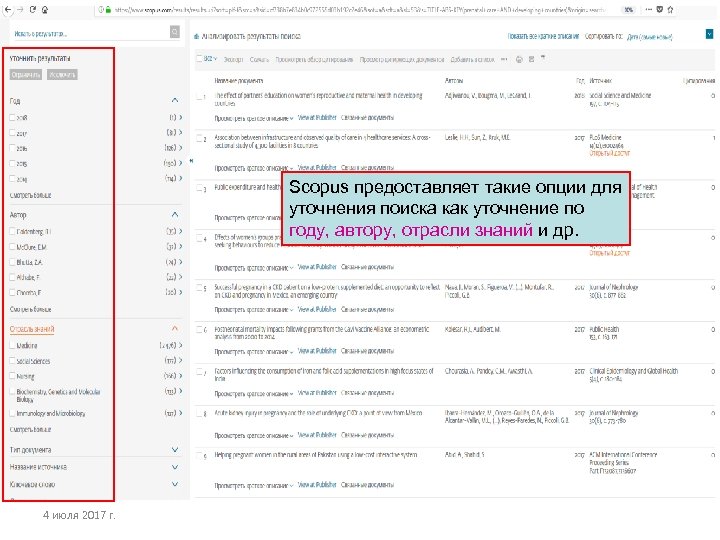Click Смотреть больше under the Год list
Viewport: 720px width, 540px height.
click(x=30, y=195)
